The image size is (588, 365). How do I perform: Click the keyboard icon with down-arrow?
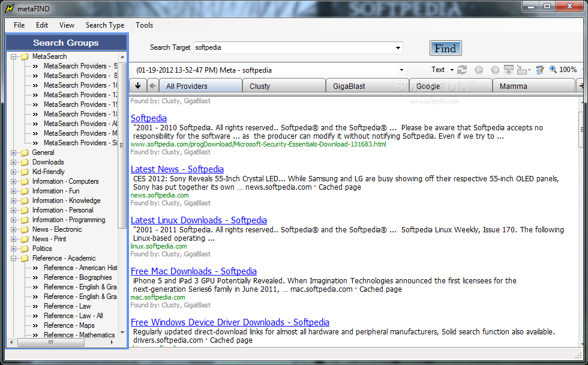(x=523, y=70)
